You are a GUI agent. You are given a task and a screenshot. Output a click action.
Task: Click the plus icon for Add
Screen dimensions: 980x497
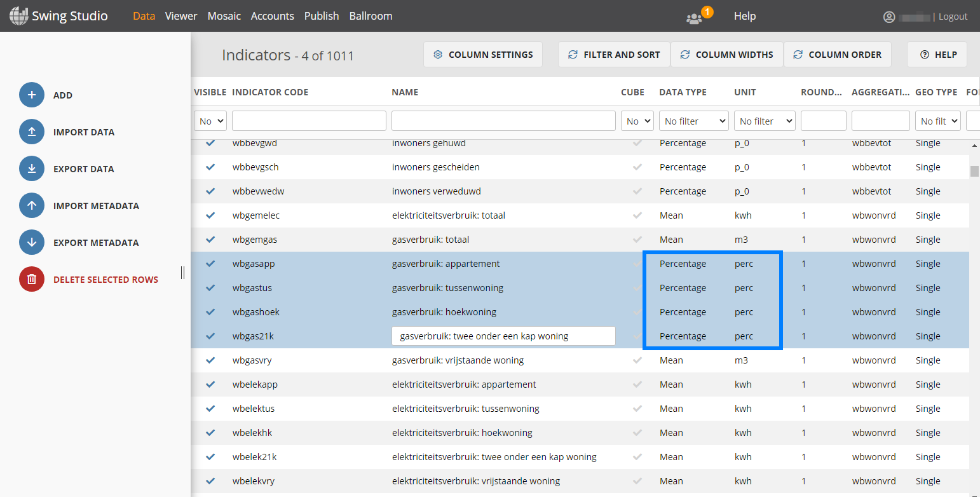(x=32, y=95)
